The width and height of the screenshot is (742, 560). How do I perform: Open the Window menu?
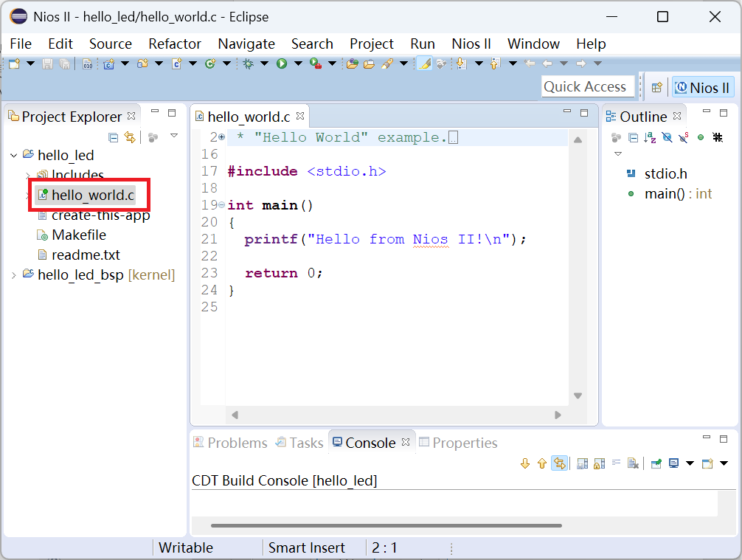click(x=533, y=44)
